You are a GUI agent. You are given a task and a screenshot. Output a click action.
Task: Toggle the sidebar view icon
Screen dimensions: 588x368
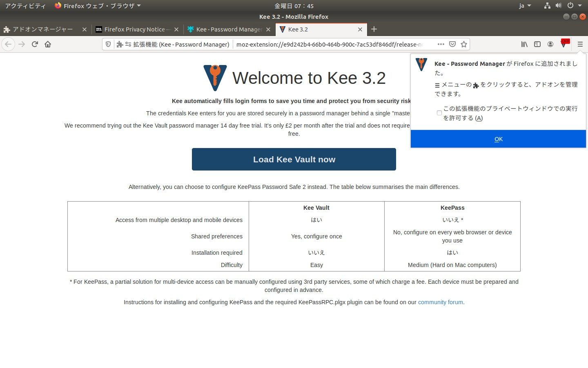[x=537, y=44]
